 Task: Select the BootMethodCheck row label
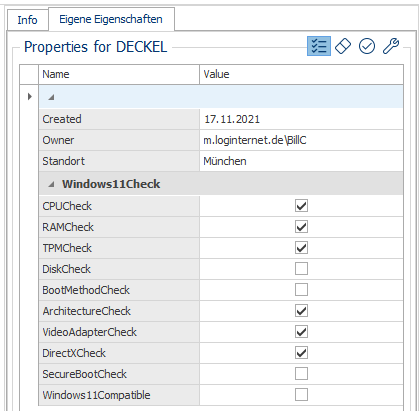click(119, 290)
